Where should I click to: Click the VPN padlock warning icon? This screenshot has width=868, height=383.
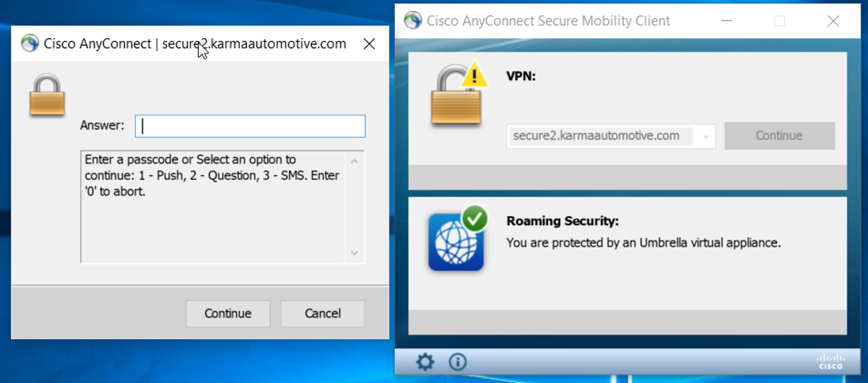point(458,94)
